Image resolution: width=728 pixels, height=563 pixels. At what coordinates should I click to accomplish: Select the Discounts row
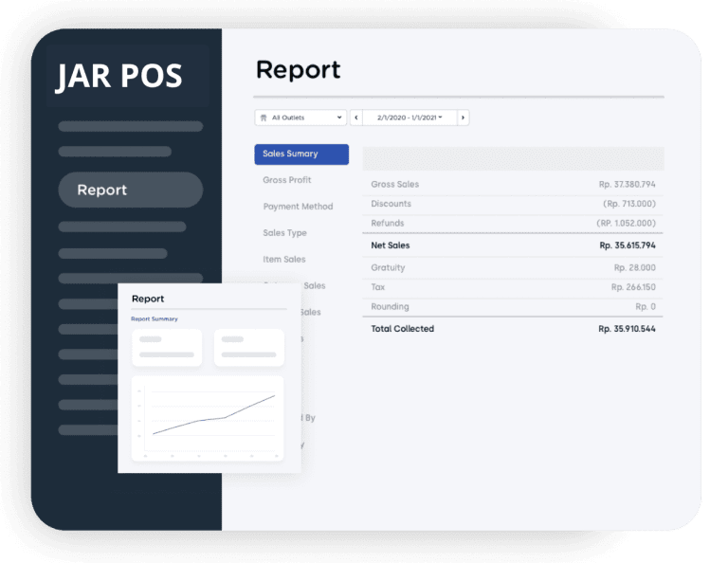513,204
